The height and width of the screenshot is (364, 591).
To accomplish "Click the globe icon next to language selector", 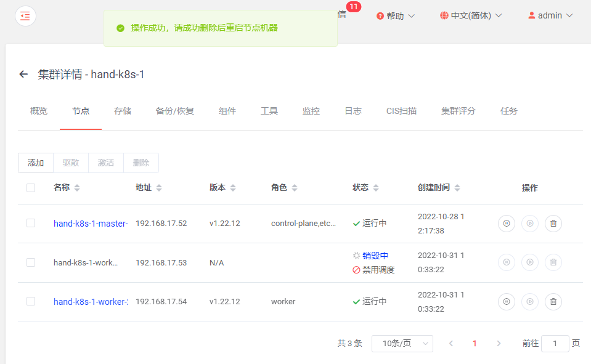I will tap(444, 15).
